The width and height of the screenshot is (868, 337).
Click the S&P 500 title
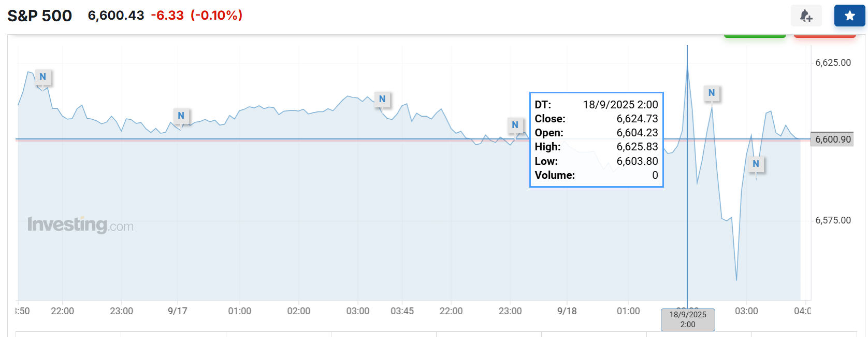coord(40,16)
